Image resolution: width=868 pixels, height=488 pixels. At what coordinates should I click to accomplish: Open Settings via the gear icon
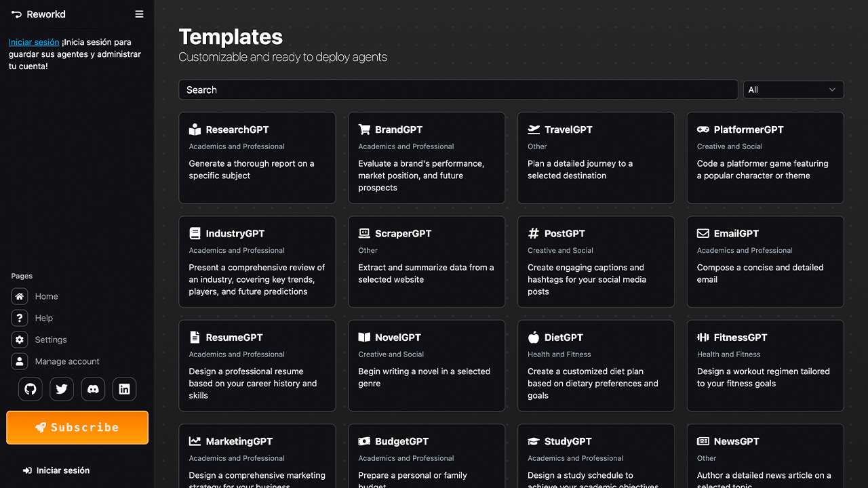(x=19, y=339)
